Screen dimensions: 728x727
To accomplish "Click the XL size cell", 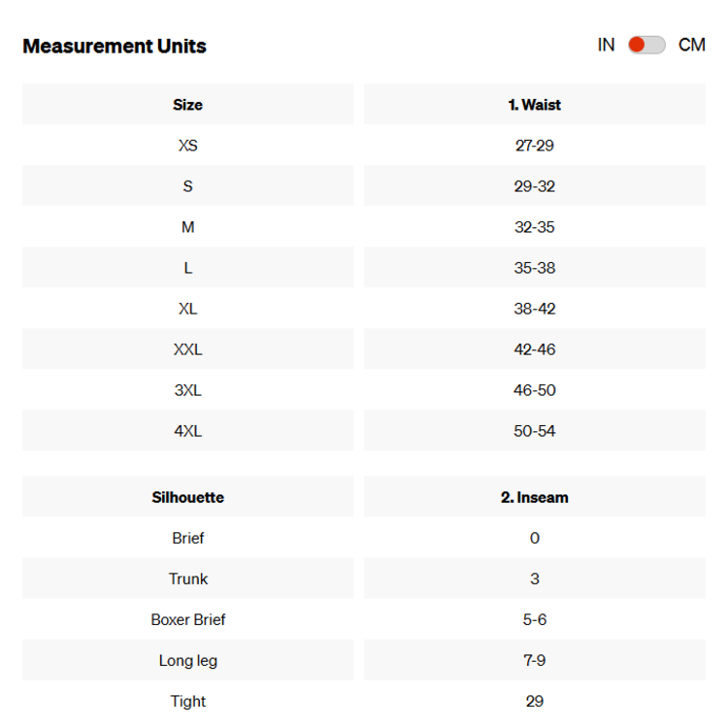I will coord(187,309).
